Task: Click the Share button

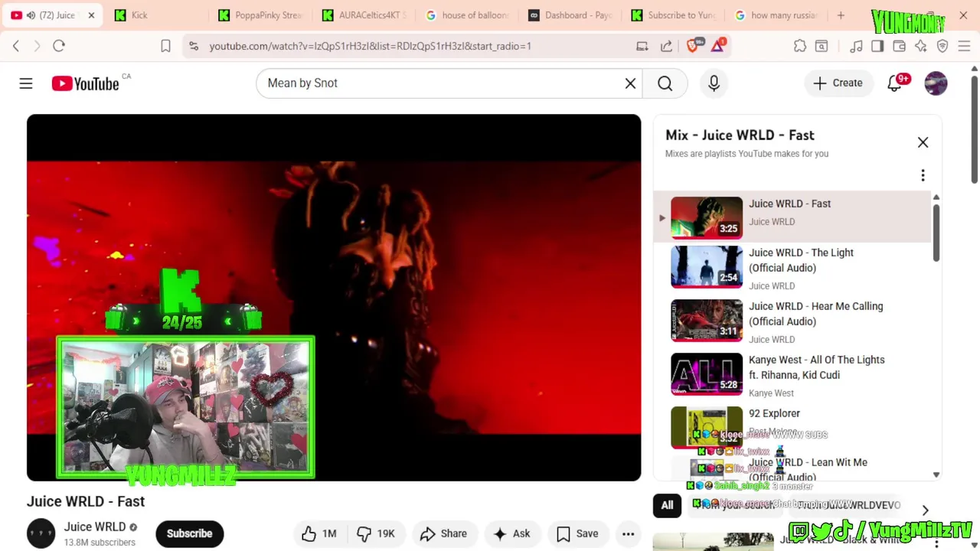Action: [x=443, y=533]
